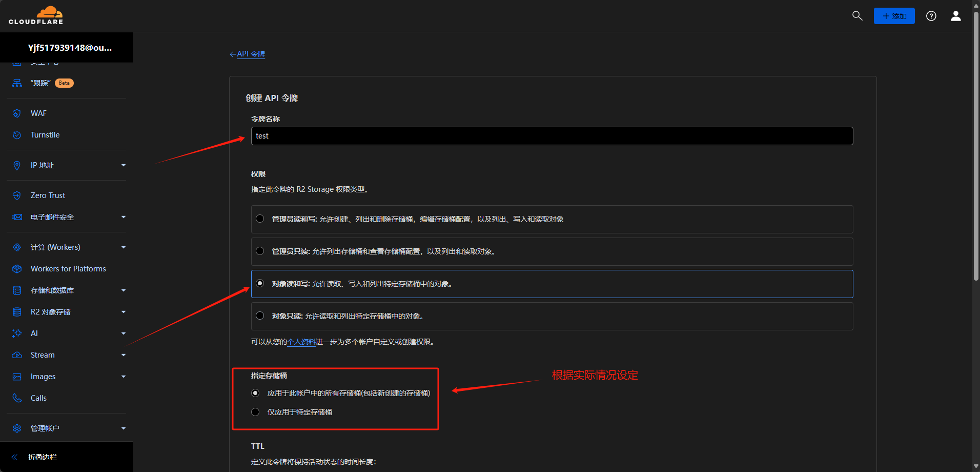
Task: Click the 计算 (Workers) icon
Action: [x=17, y=247]
